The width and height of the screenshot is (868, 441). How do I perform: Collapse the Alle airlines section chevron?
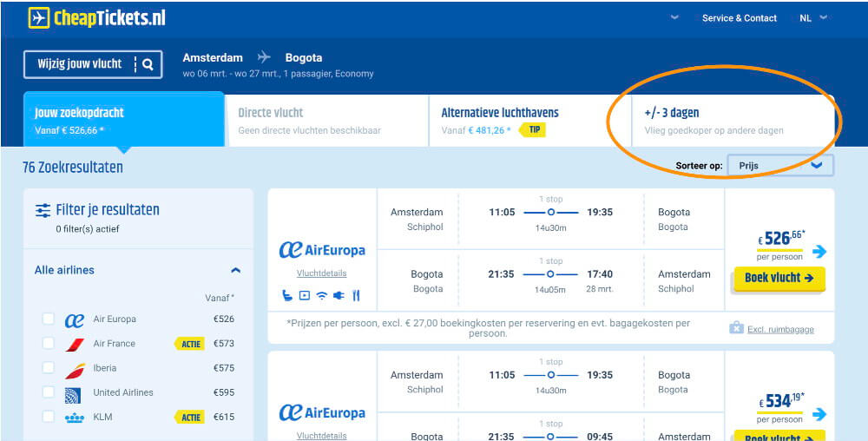pyautogui.click(x=236, y=271)
